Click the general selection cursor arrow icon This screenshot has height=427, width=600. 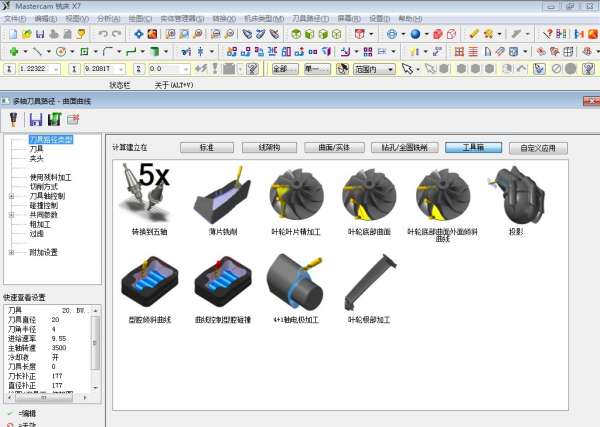point(407,69)
